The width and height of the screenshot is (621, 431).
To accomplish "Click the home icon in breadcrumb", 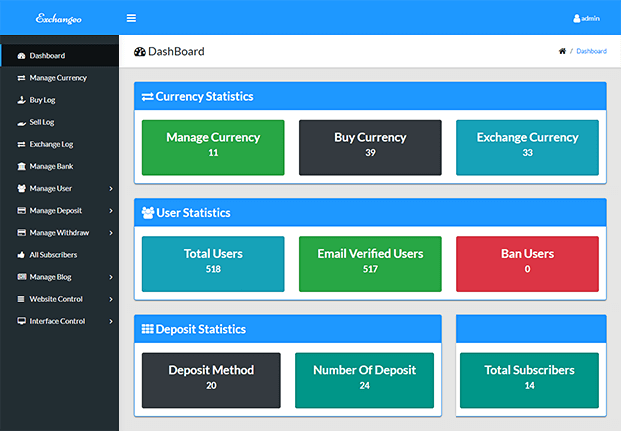I will [562, 51].
